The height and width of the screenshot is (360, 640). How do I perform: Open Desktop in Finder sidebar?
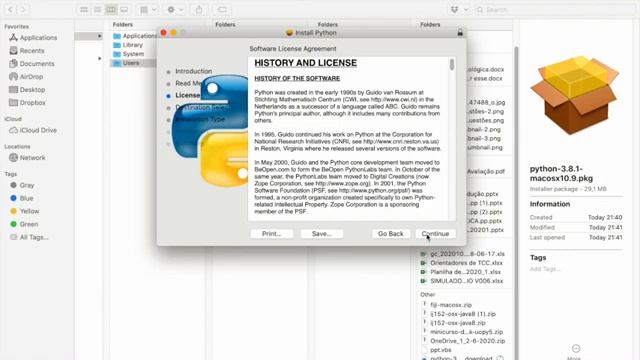pyautogui.click(x=32, y=90)
